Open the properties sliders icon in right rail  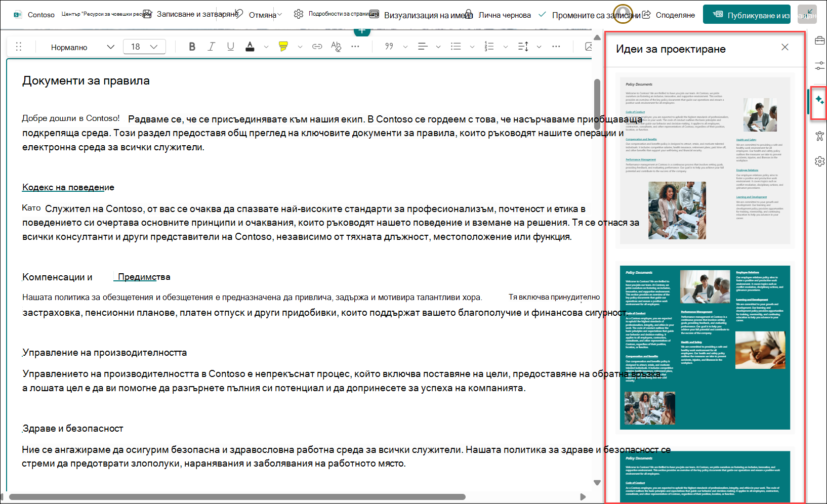[x=819, y=66]
